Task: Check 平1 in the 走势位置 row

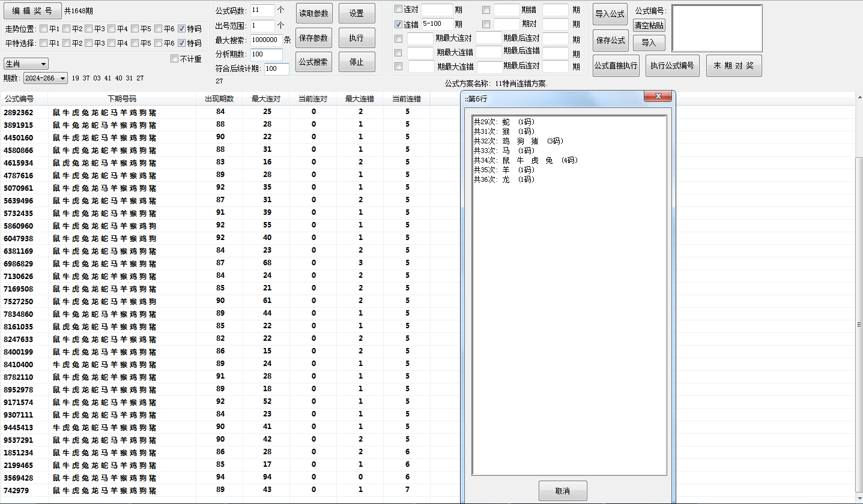Action: (44, 29)
